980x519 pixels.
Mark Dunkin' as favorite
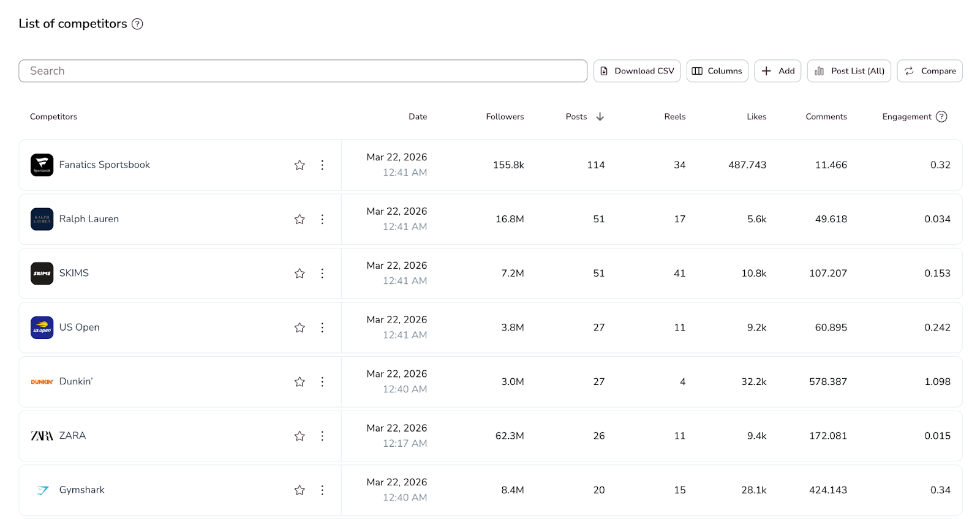click(300, 382)
